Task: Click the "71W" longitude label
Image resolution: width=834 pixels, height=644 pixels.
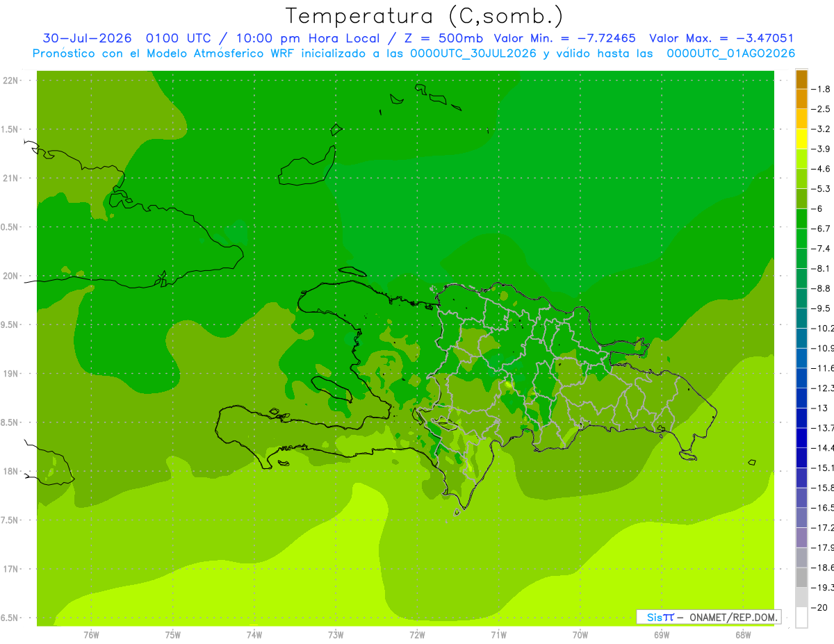Action: (498, 634)
